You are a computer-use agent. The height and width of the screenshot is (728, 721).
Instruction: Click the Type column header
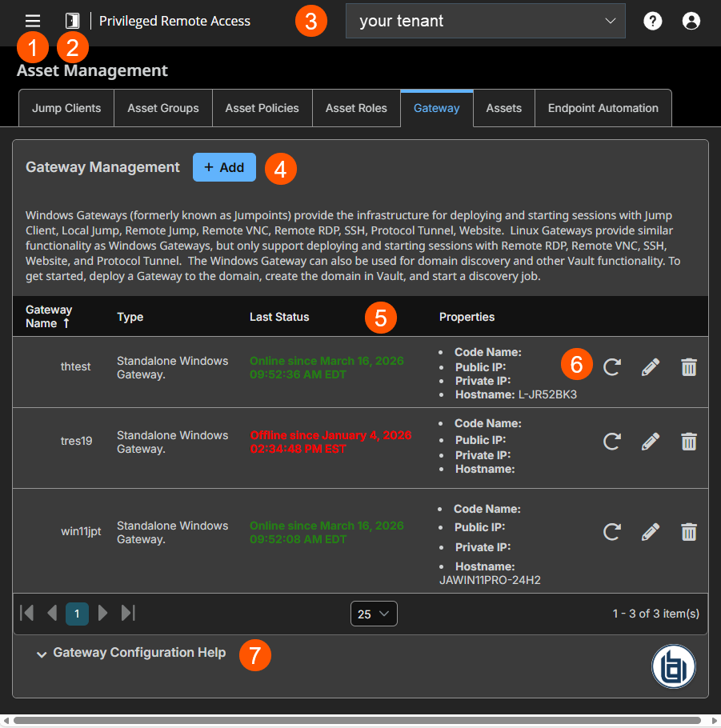coord(130,317)
